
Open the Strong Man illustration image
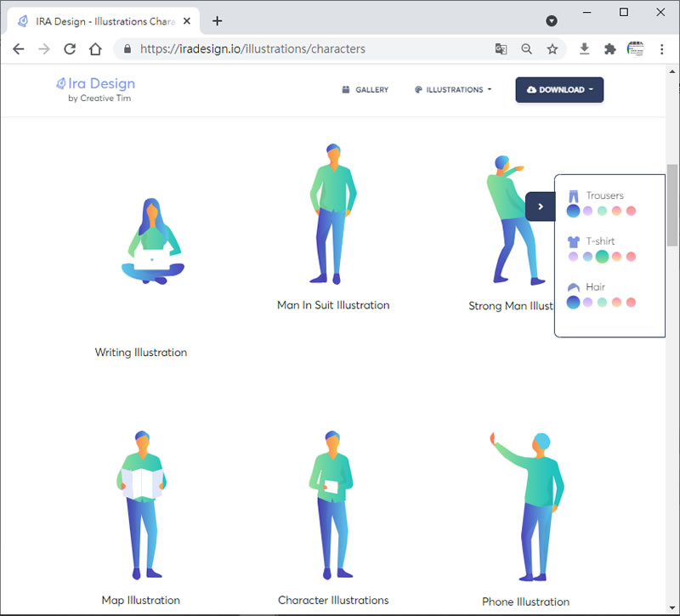pos(514,220)
